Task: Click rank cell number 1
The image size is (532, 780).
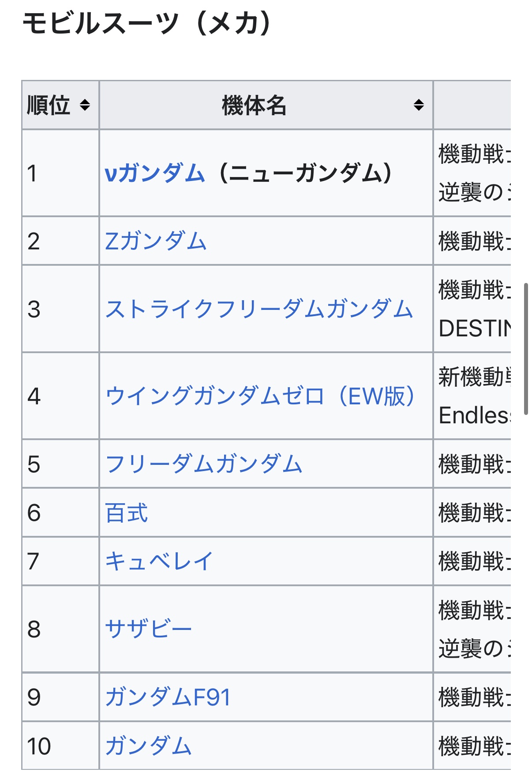Action: 32,173
